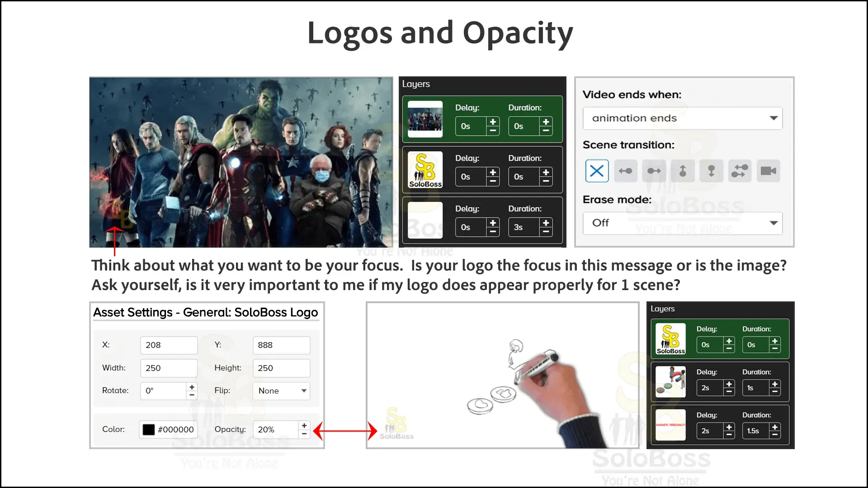Select SoloBoss logo thumbnail in lower Layers panel

pos(670,339)
